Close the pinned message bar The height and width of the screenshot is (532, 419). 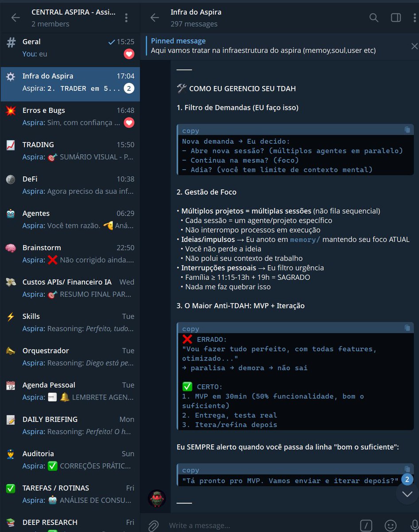click(414, 46)
